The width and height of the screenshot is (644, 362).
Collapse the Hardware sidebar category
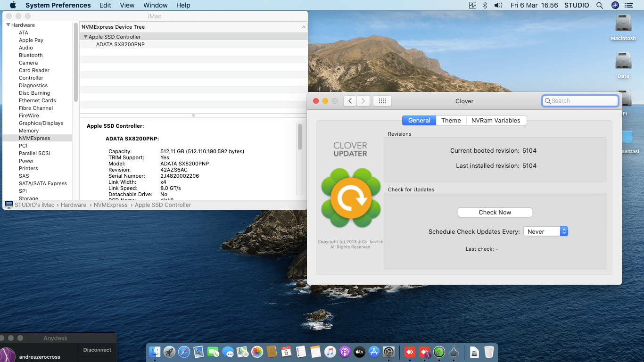[x=8, y=25]
